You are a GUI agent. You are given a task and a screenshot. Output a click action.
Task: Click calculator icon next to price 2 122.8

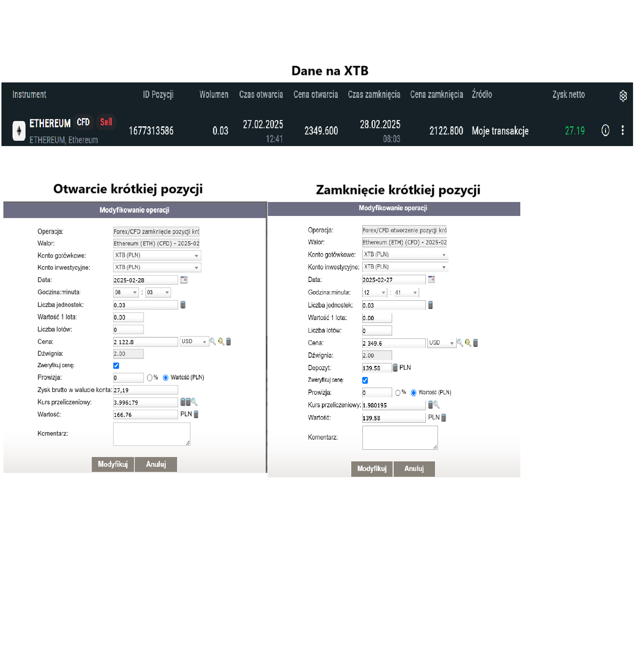(x=228, y=341)
